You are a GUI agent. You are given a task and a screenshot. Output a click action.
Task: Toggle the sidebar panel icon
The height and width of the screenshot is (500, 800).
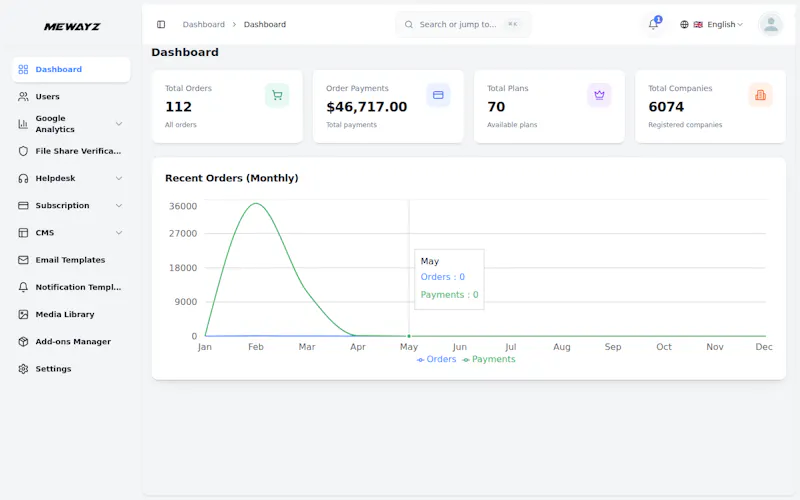coord(161,24)
